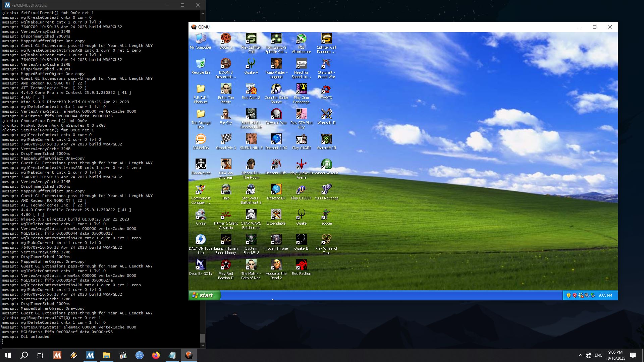Click the Red Faction desktop icon

click(301, 265)
